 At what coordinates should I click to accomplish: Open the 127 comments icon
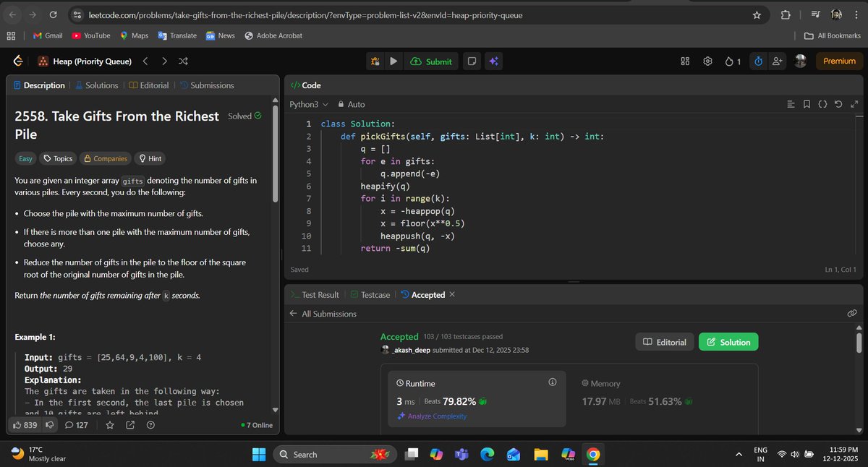click(76, 425)
